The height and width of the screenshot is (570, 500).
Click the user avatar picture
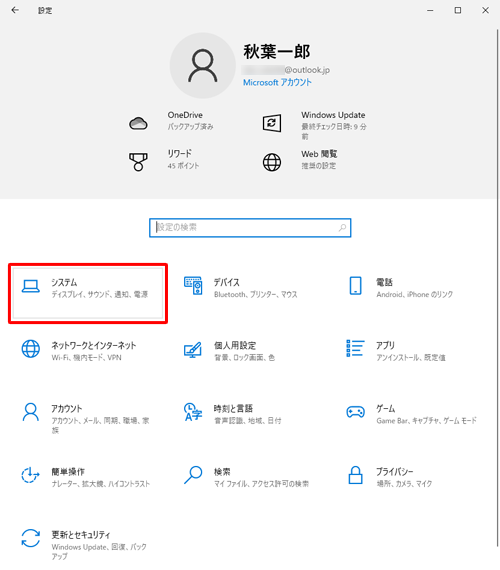point(203,65)
